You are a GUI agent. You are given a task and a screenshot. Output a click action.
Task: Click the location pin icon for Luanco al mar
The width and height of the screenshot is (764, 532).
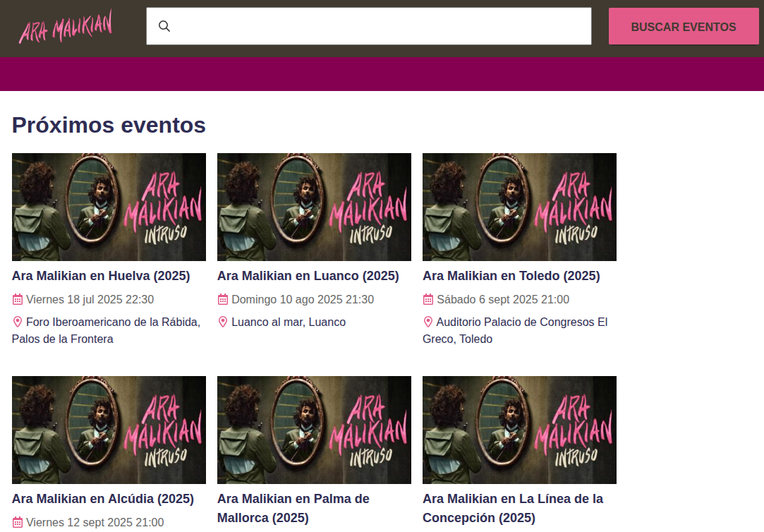[x=222, y=322]
